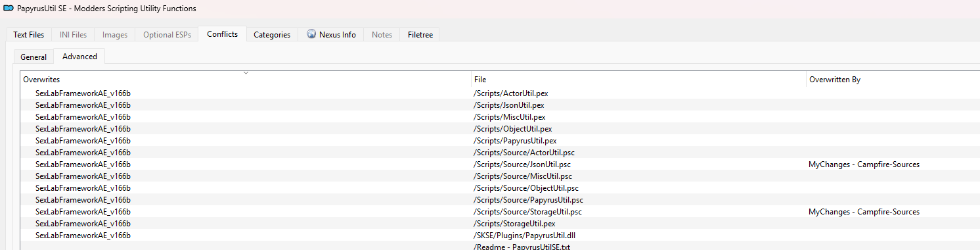Select the /Readme - PapyrusUtilSE.txt row
Viewport: 980px width, 250px height.
(500, 247)
